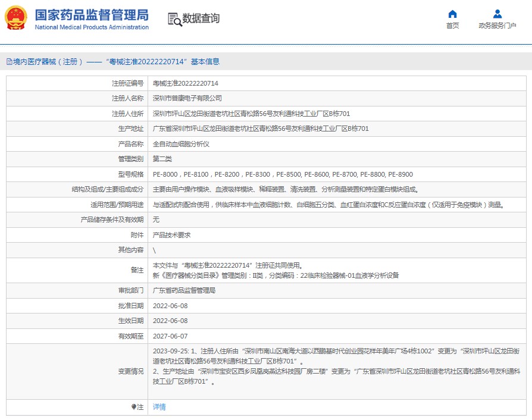532x420 pixels.
Task: Click the national emblem logo
Action: pyautogui.click(x=16, y=18)
